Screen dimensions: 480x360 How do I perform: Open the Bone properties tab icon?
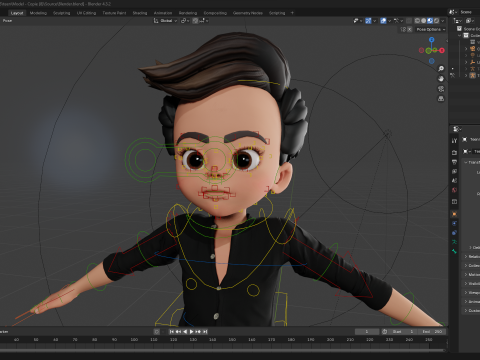pyautogui.click(x=454, y=251)
